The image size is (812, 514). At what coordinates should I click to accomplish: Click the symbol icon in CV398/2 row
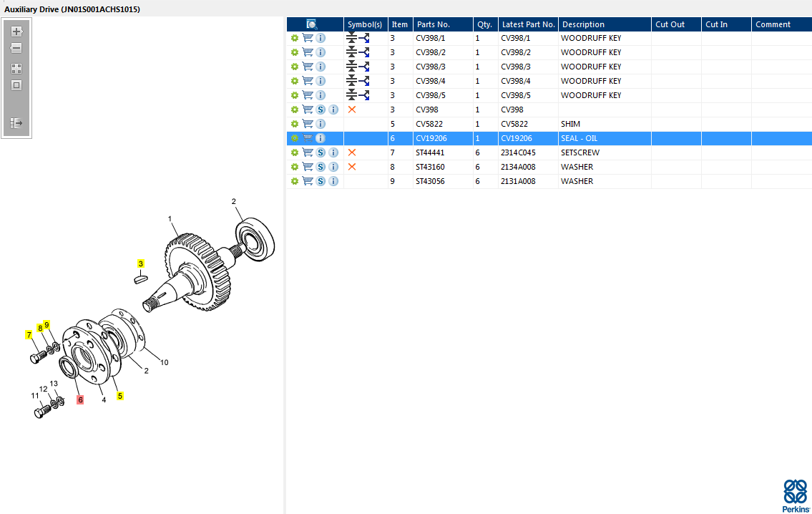pyautogui.click(x=358, y=52)
